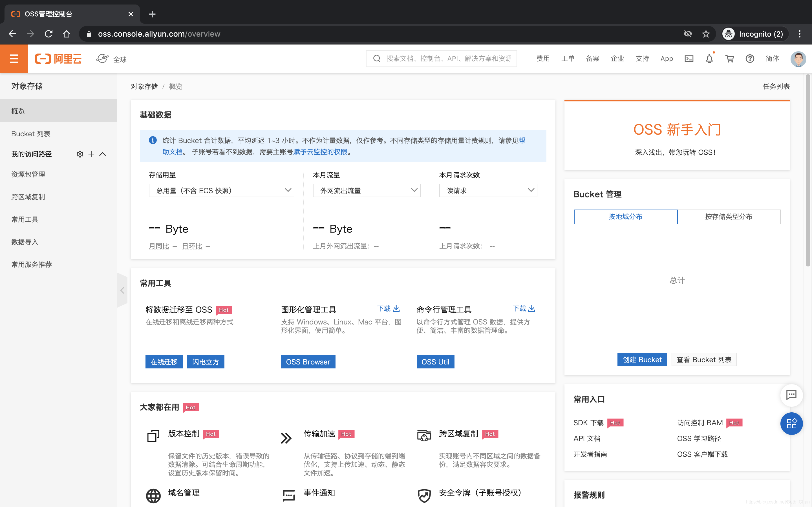Open the notification bell icon
The width and height of the screenshot is (812, 507).
coord(709,59)
